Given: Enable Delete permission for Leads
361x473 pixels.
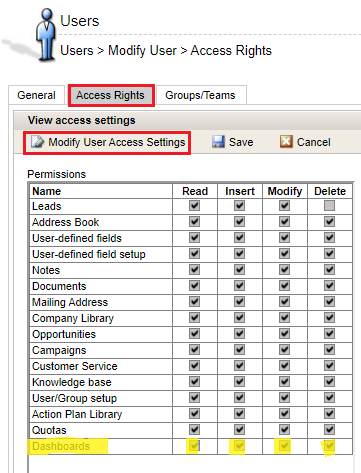Looking at the screenshot, I should [x=329, y=206].
